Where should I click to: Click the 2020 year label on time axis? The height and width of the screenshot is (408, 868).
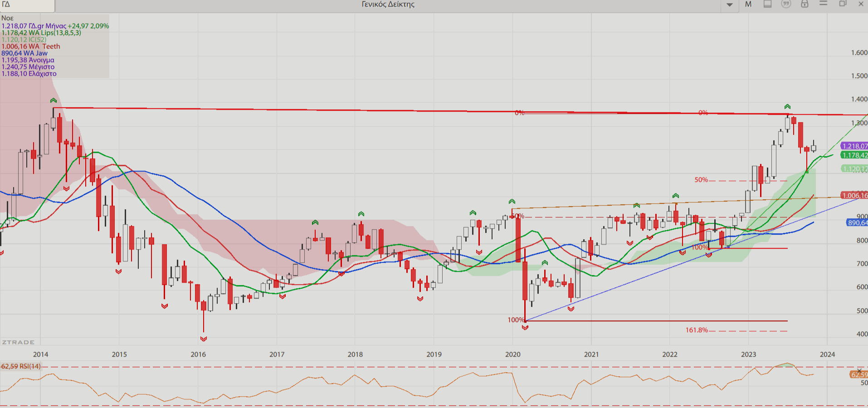(x=512, y=354)
